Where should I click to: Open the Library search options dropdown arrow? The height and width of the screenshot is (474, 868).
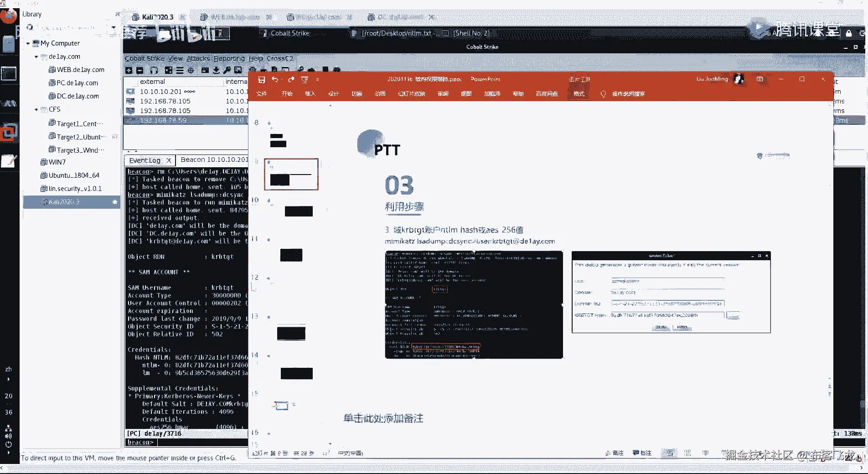(x=114, y=28)
